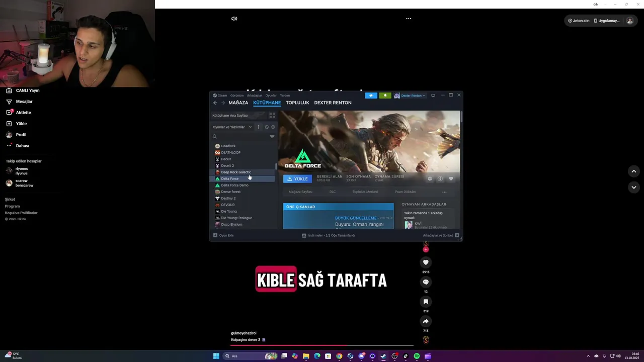Open Kütüphane Ana Sayfası
The image size is (644, 362).
pyautogui.click(x=230, y=115)
